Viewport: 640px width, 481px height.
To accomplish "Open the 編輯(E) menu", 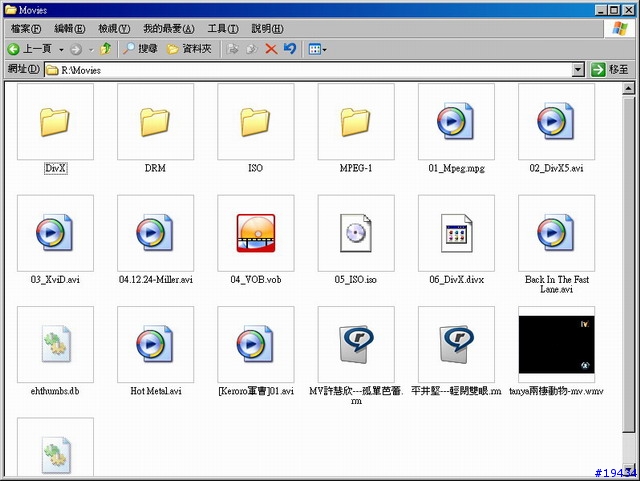I will coord(69,29).
